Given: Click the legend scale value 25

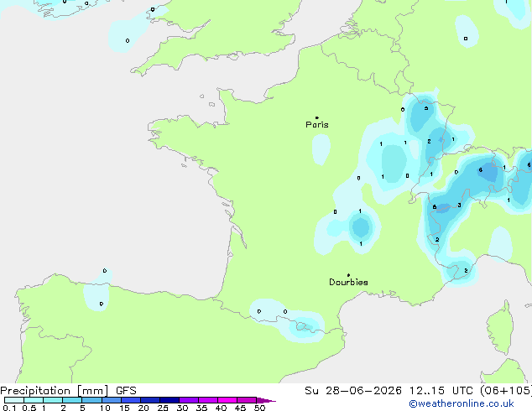Looking at the screenshot, I should [163, 408].
